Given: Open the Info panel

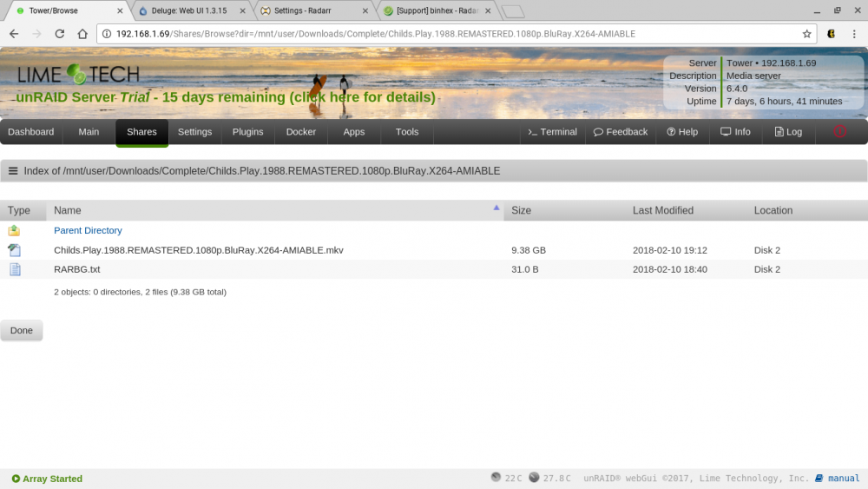Looking at the screenshot, I should click(735, 132).
